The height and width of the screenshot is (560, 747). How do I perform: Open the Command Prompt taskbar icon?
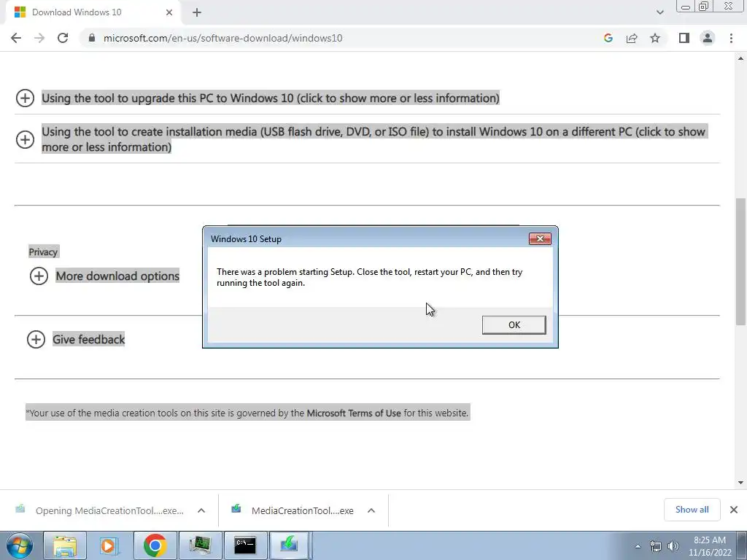click(x=245, y=545)
